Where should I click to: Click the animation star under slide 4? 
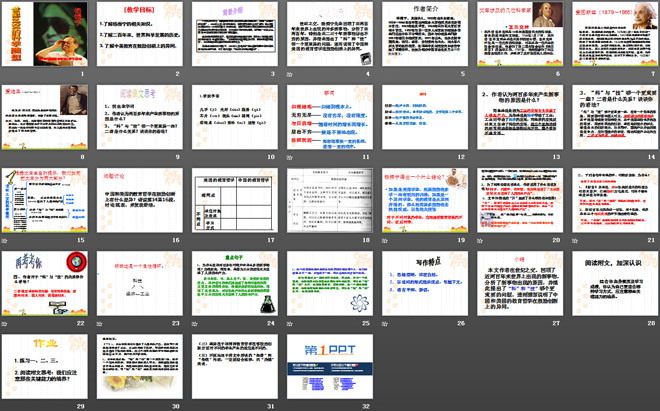pos(290,74)
